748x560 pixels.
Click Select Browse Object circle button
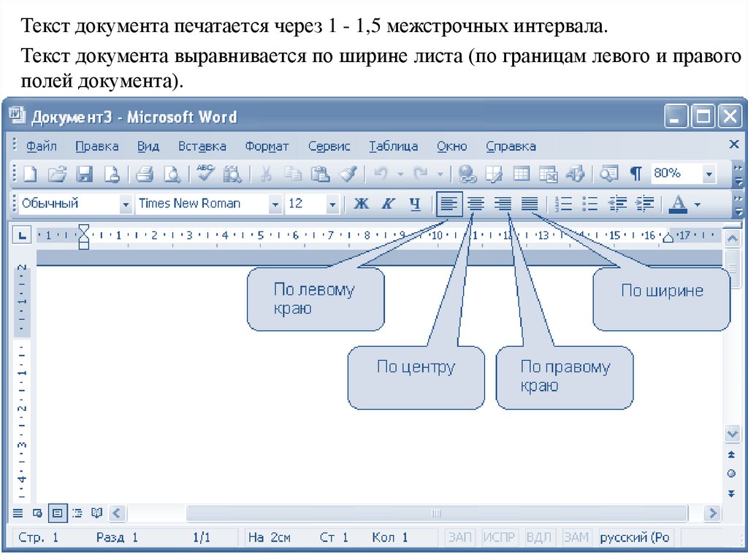(731, 474)
